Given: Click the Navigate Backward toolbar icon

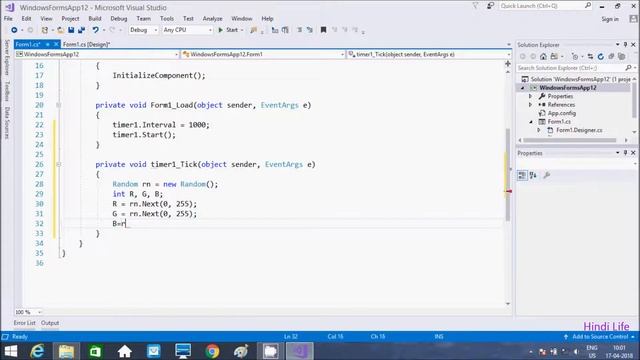Looking at the screenshot, I should [14, 30].
